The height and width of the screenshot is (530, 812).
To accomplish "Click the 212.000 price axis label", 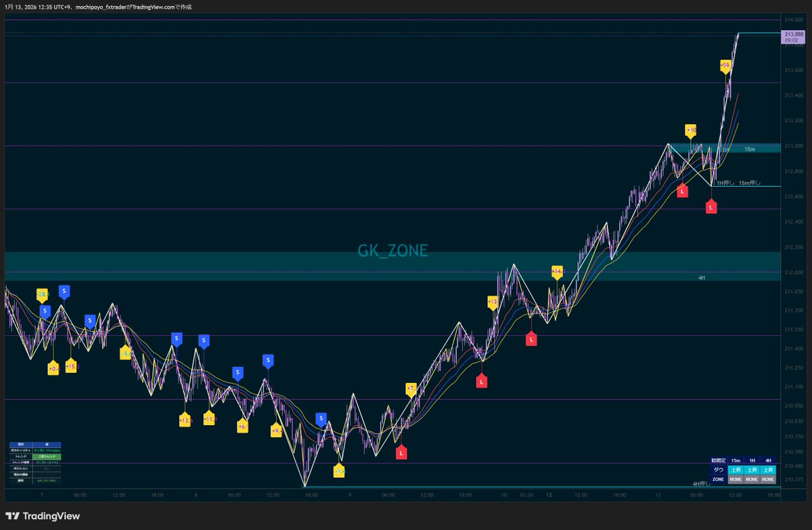I will click(x=793, y=272).
